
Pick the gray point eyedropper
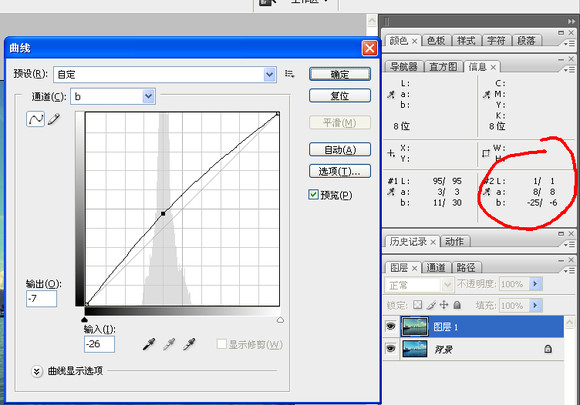169,344
